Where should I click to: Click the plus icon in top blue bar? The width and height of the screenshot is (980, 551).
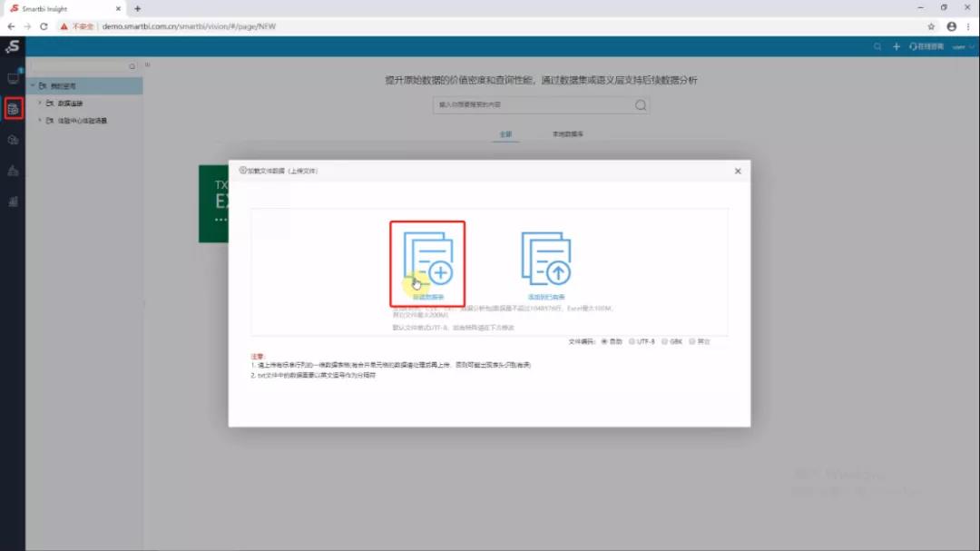tap(897, 47)
